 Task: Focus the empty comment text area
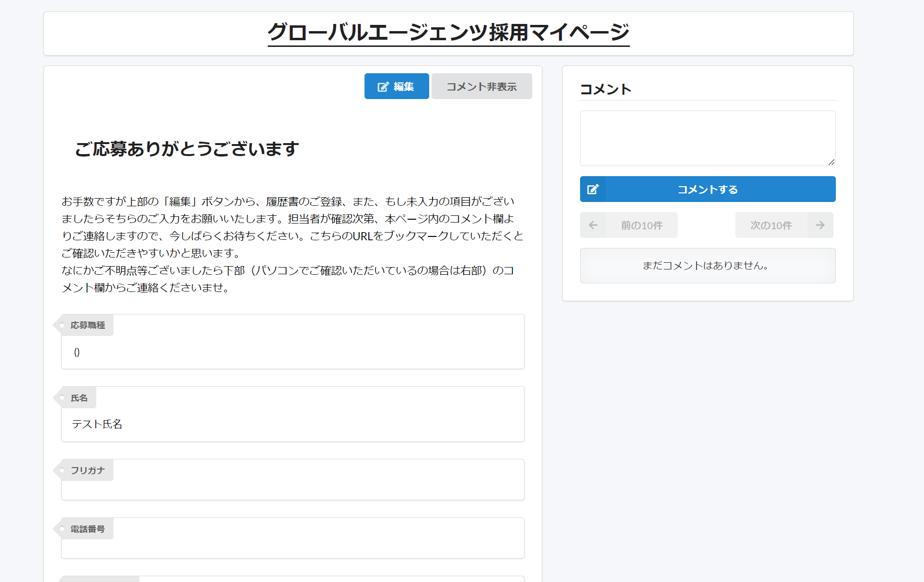tap(707, 138)
